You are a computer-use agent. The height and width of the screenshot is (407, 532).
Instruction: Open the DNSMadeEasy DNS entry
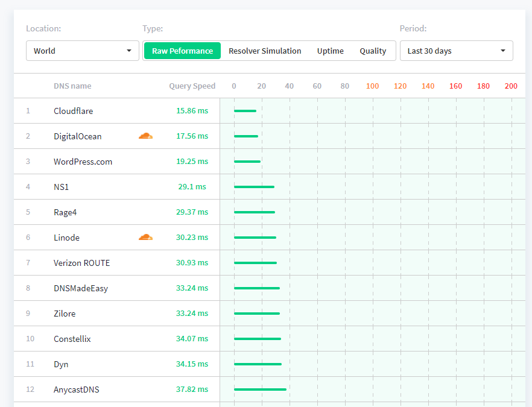[x=81, y=288]
